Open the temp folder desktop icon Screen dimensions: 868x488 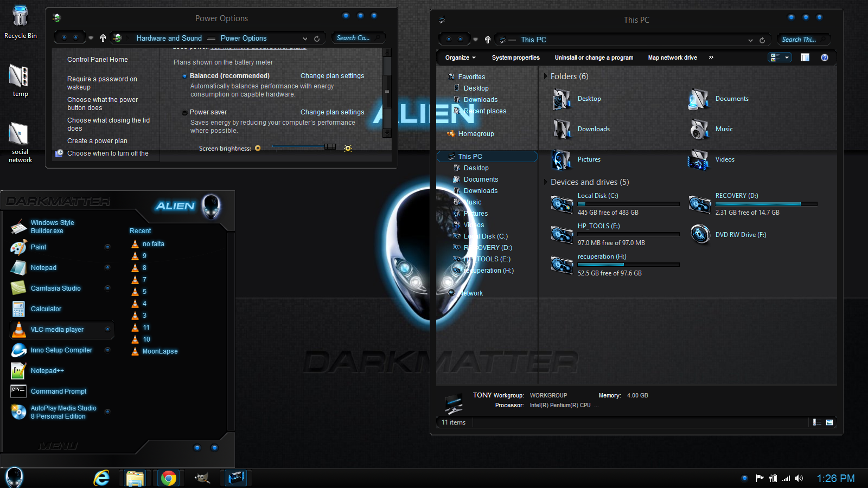(20, 80)
